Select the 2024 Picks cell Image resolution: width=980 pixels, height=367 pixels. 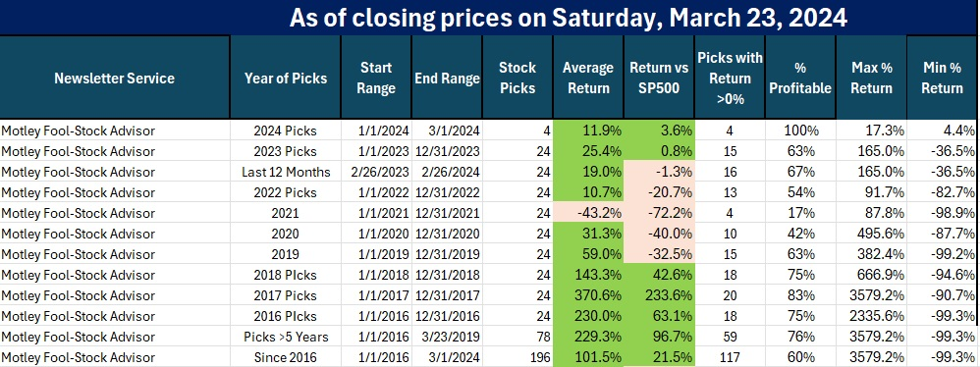tap(286, 131)
